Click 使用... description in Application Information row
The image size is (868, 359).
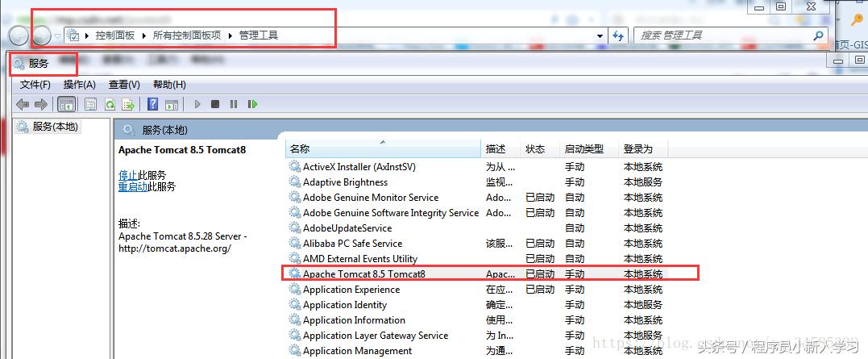coord(500,319)
